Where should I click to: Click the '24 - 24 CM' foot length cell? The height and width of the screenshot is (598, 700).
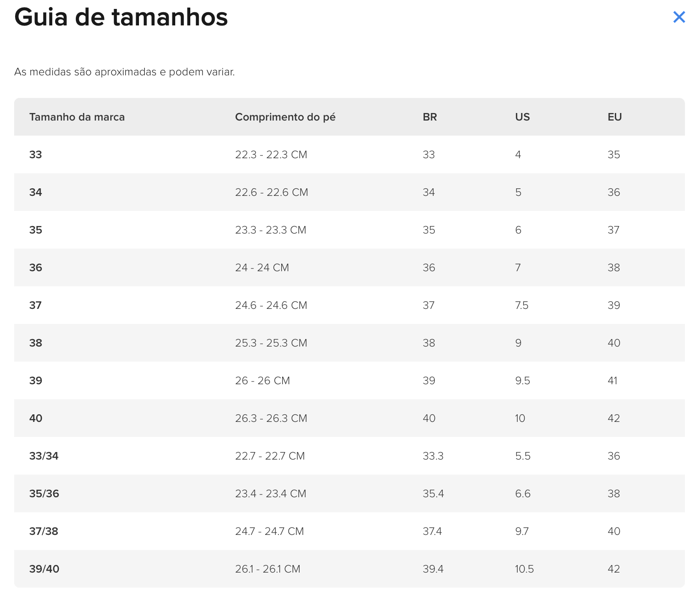tap(262, 268)
